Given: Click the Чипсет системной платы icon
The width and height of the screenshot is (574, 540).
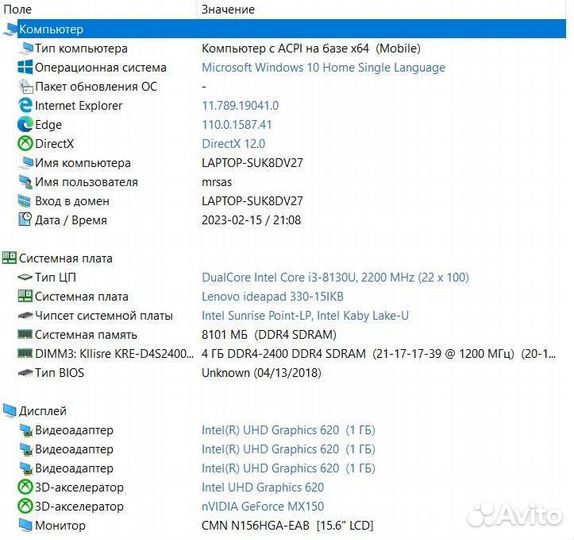Looking at the screenshot, I should pyautogui.click(x=25, y=316).
